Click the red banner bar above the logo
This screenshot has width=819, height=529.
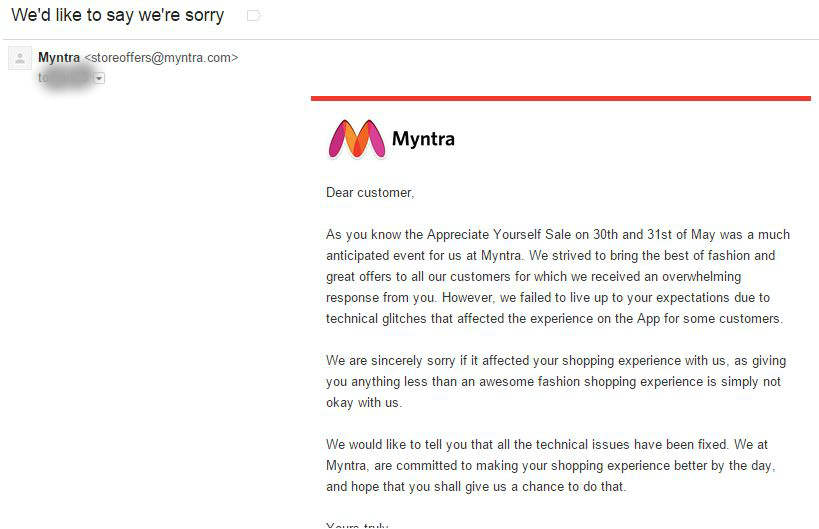560,98
